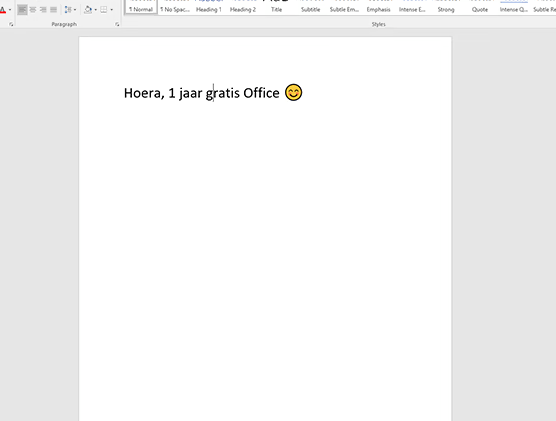Select the Strong style
Viewport: 556px width, 421px height.
pos(446,8)
